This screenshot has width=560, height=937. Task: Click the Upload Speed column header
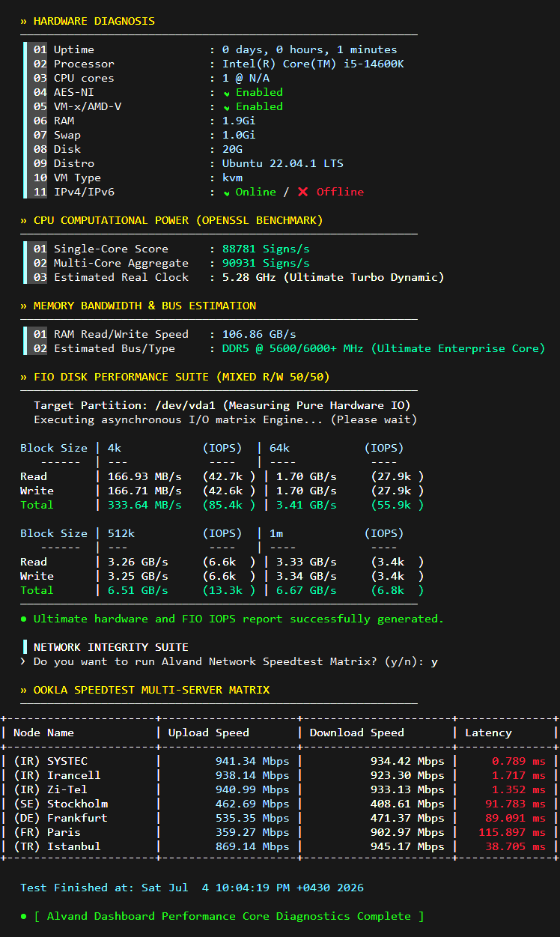(x=209, y=733)
